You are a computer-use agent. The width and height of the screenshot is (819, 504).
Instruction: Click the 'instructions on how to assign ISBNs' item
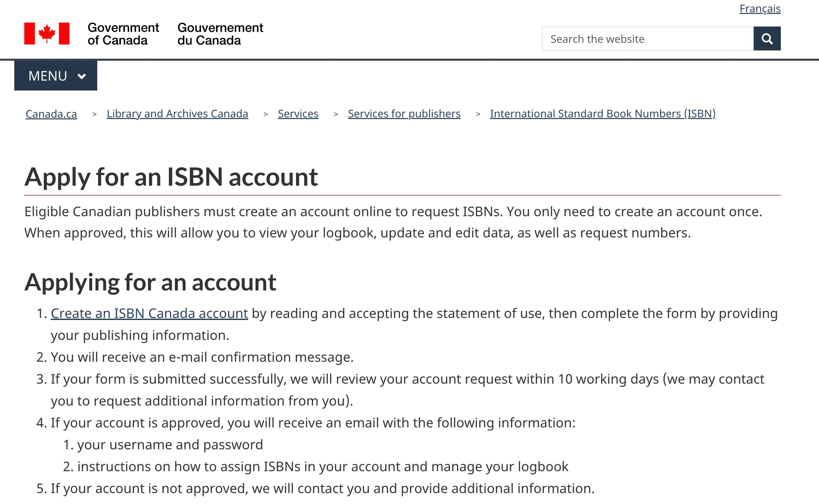pyautogui.click(x=323, y=466)
